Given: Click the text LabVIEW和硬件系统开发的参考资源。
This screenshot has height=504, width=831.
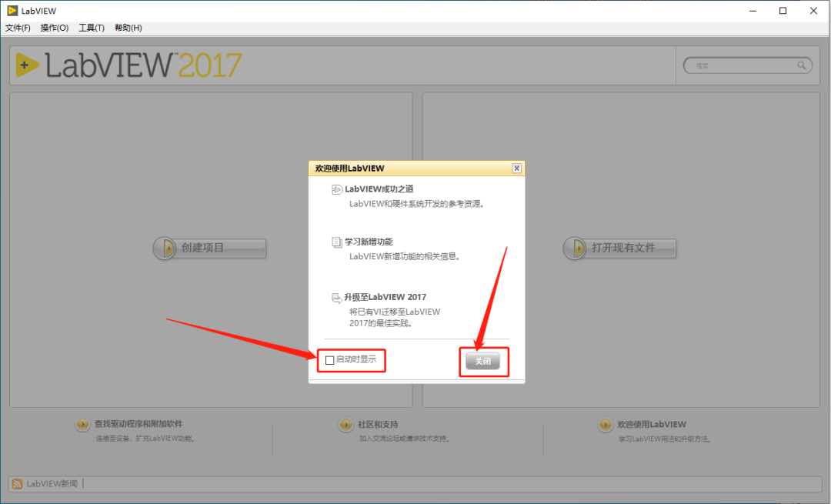Looking at the screenshot, I should pyautogui.click(x=417, y=204).
